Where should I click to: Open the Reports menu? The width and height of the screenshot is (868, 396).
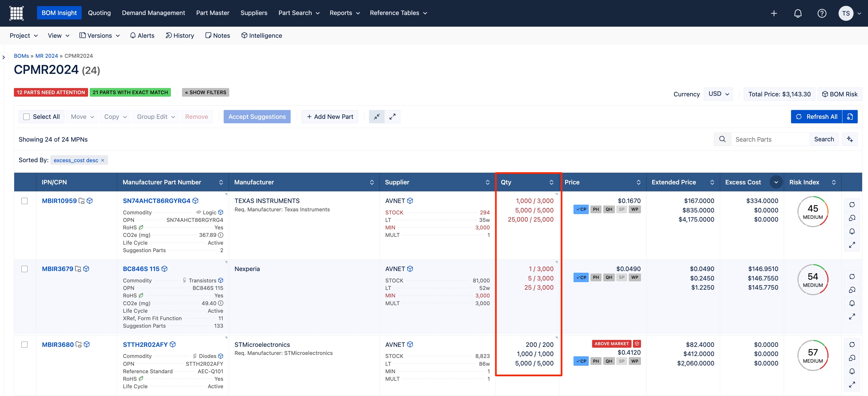click(344, 13)
